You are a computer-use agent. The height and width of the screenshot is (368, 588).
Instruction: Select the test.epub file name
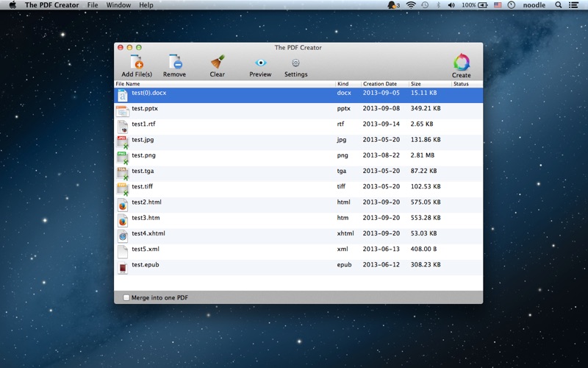146,265
